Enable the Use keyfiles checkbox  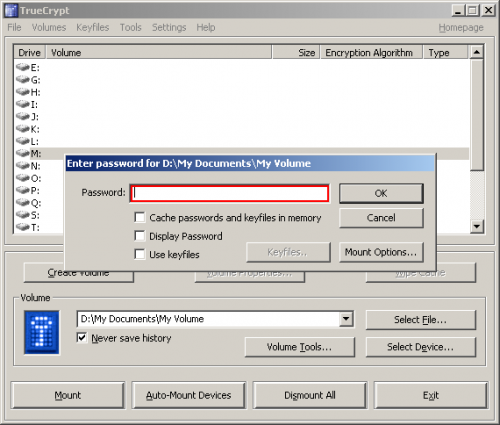click(x=140, y=254)
